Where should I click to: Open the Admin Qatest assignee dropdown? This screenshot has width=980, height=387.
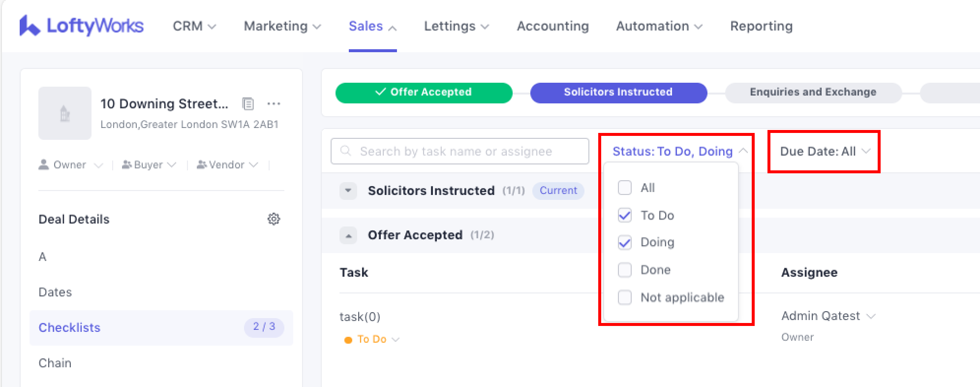click(x=828, y=316)
